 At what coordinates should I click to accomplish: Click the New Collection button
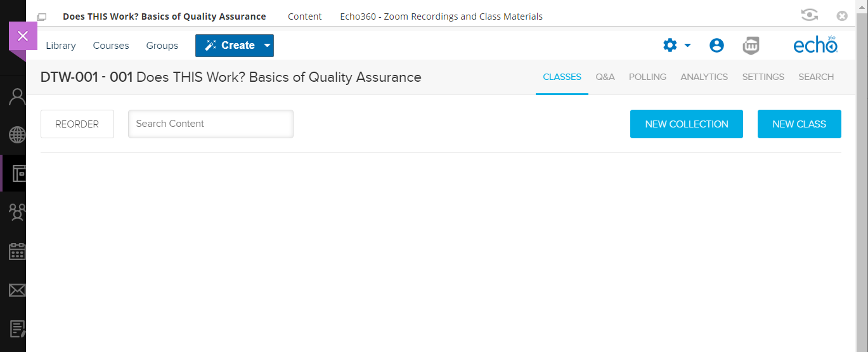pyautogui.click(x=686, y=124)
